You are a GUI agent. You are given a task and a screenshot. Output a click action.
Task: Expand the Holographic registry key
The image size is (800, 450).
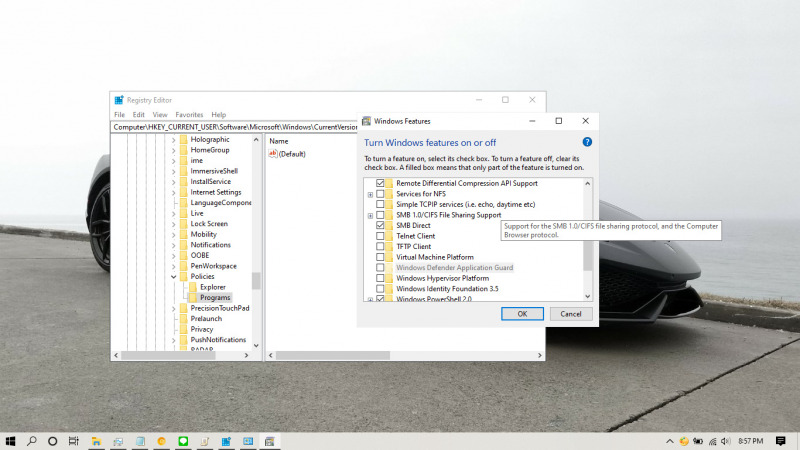pos(173,139)
